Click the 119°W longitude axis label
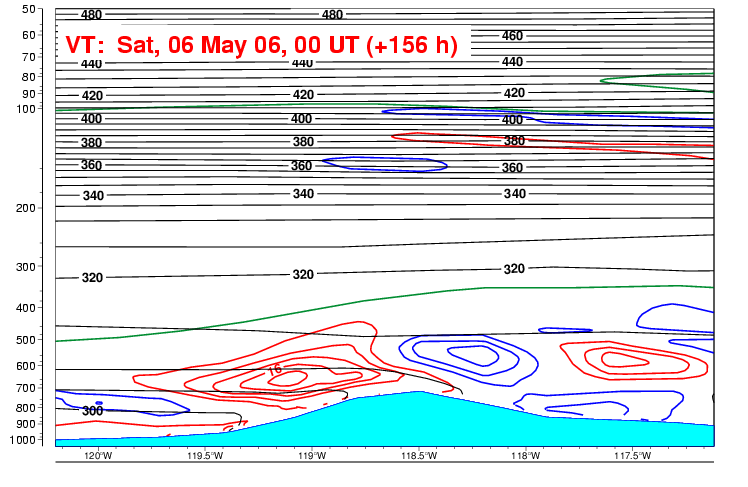 312,456
